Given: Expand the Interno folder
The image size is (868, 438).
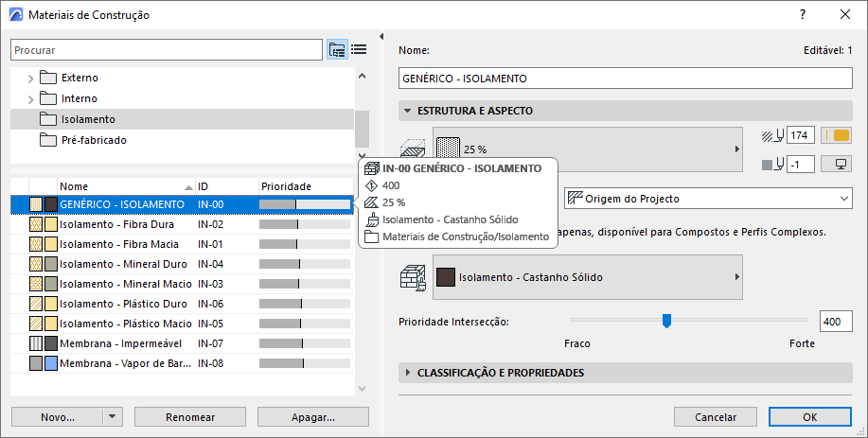Looking at the screenshot, I should click(x=30, y=98).
